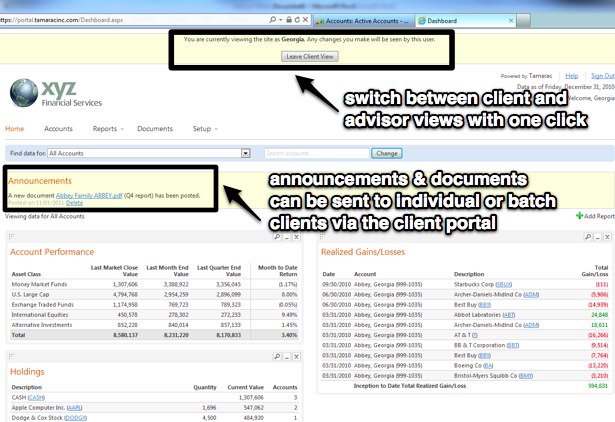
Task: Click the inception total 594,831 value
Action: (598, 386)
